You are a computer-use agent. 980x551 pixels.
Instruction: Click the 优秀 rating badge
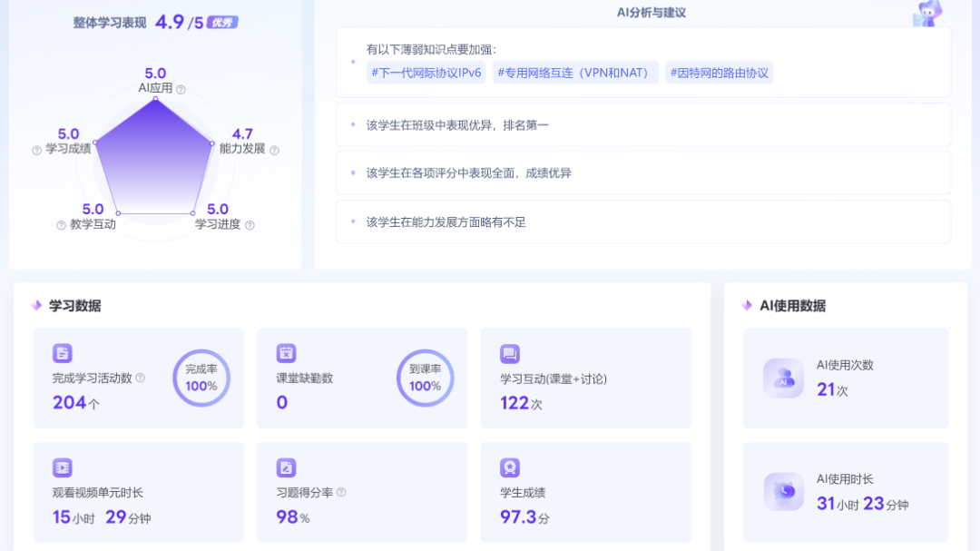[222, 23]
